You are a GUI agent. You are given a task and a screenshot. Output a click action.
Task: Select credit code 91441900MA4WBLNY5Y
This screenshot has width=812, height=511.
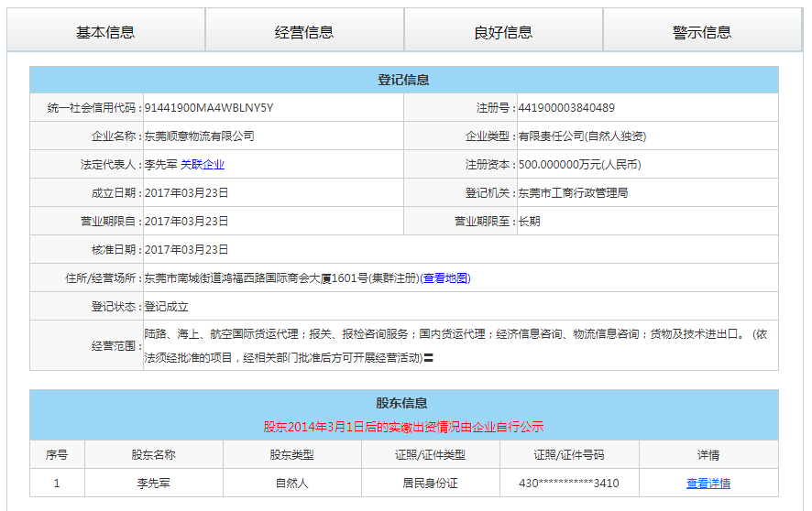point(209,108)
